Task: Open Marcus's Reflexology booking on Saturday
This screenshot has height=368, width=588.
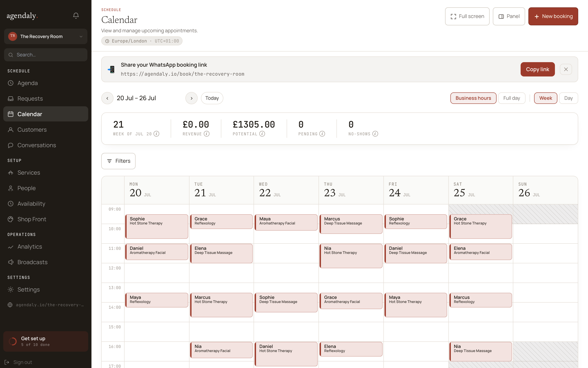Action: (x=481, y=300)
